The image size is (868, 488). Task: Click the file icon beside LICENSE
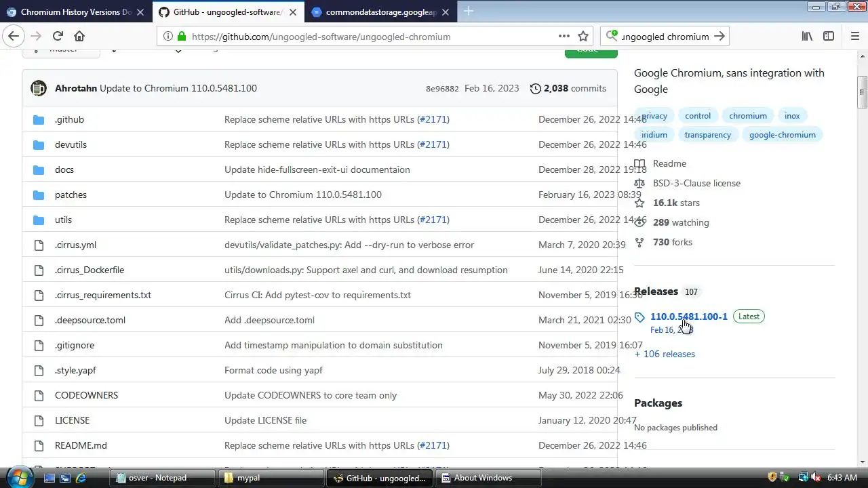[x=39, y=421]
